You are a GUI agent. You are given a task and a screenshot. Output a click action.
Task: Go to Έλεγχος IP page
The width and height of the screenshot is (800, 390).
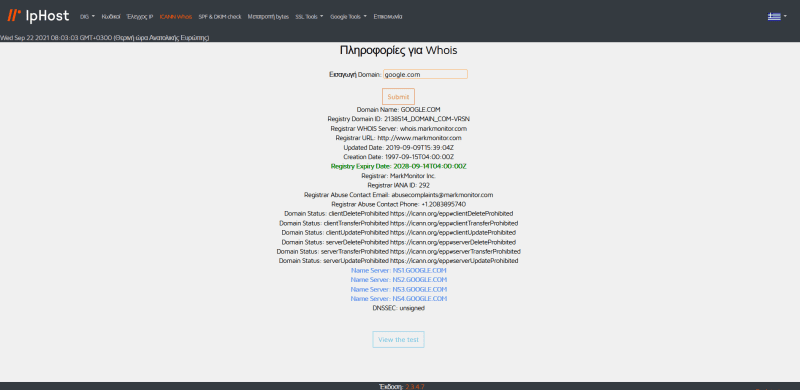click(140, 16)
